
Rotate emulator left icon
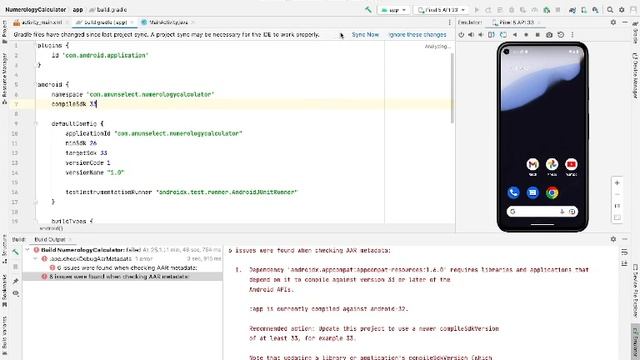tap(491, 35)
